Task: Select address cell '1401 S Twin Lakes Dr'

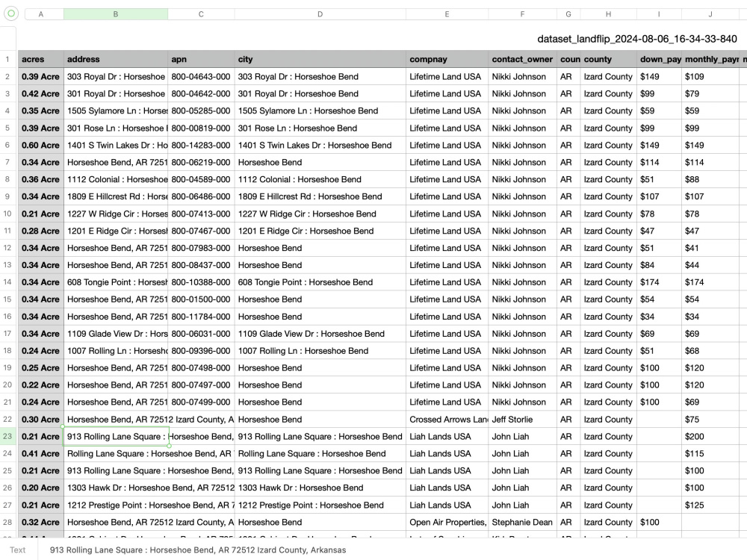Action: point(116,146)
